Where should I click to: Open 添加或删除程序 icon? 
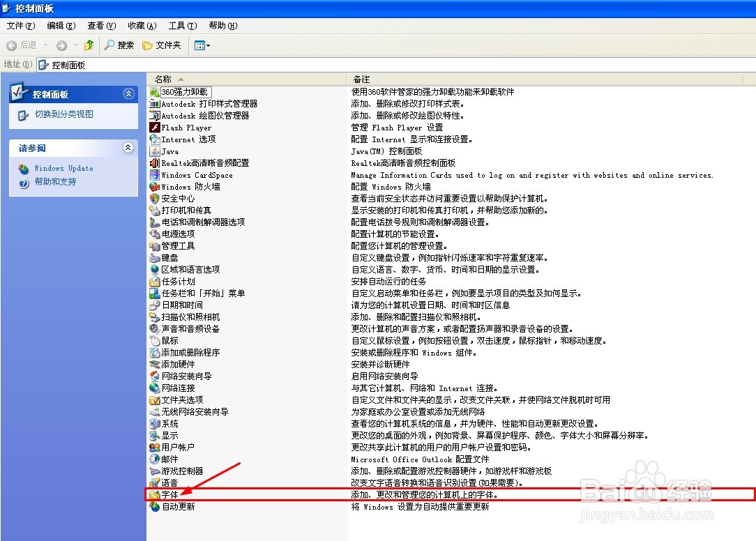[154, 353]
